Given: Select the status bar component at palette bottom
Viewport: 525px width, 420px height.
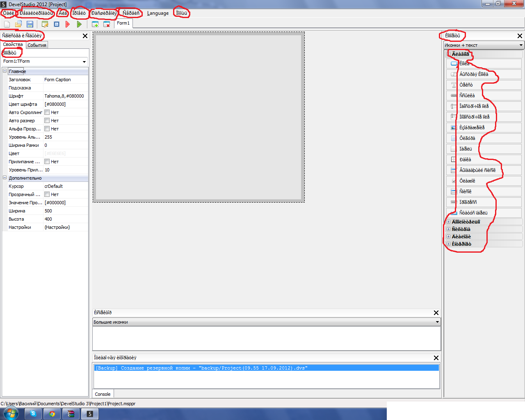Looking at the screenshot, I should click(x=484, y=213).
